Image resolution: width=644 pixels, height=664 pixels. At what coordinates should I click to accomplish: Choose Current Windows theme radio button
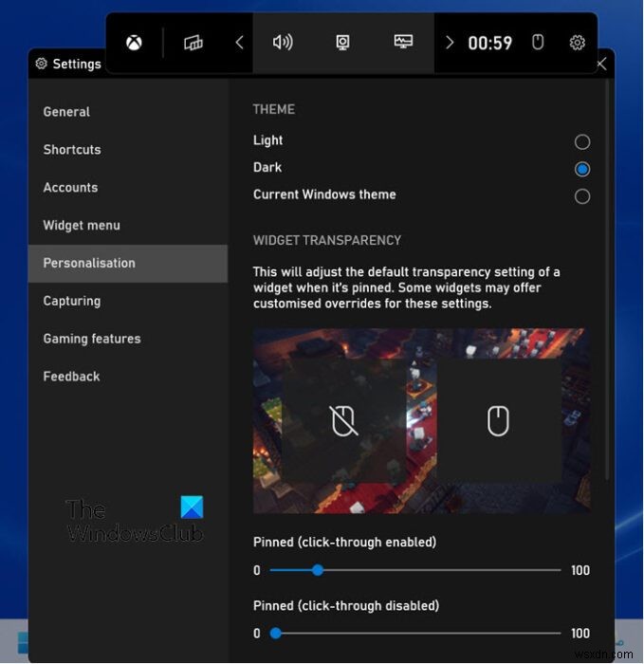click(x=582, y=196)
